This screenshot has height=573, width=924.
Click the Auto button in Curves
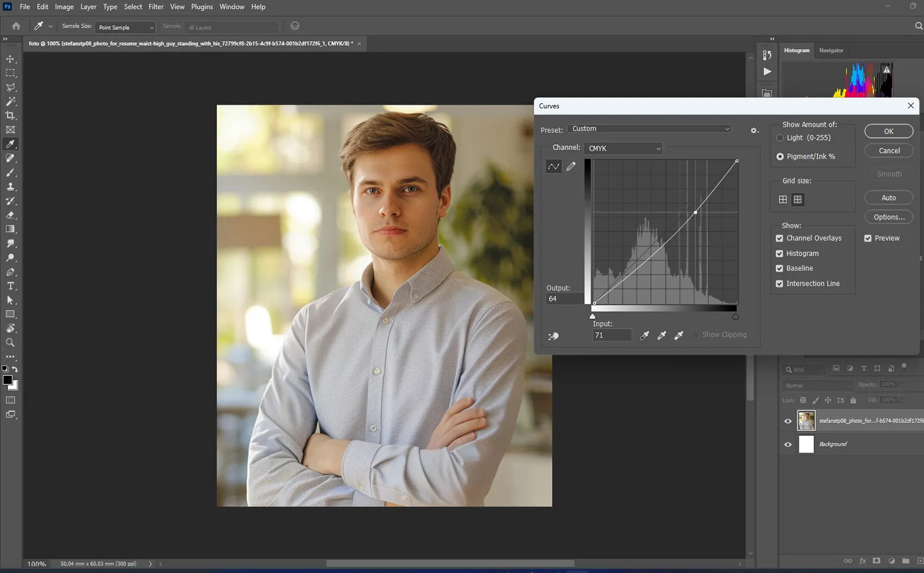point(888,198)
